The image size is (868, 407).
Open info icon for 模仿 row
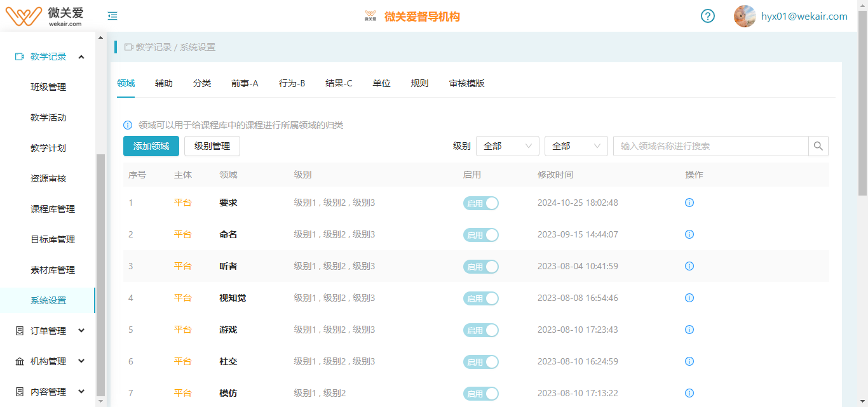click(x=689, y=393)
